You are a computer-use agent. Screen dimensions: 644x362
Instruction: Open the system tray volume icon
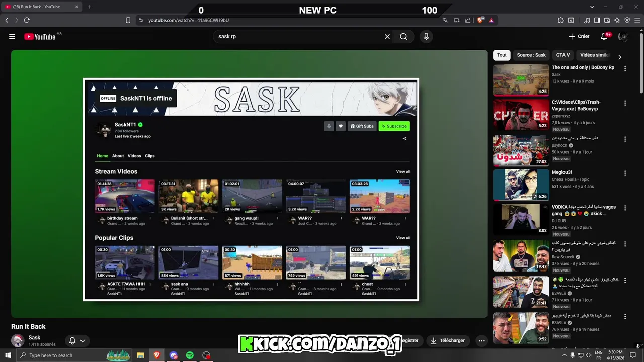(589, 355)
